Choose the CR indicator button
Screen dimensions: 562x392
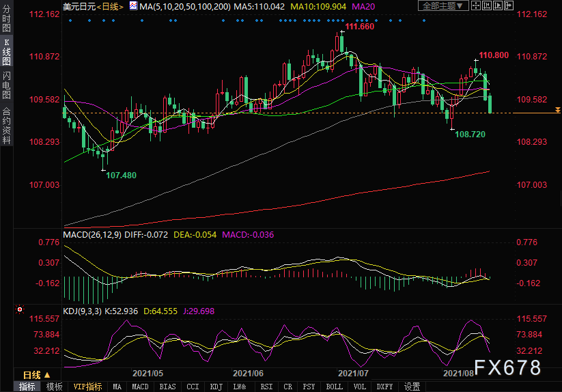click(x=287, y=387)
